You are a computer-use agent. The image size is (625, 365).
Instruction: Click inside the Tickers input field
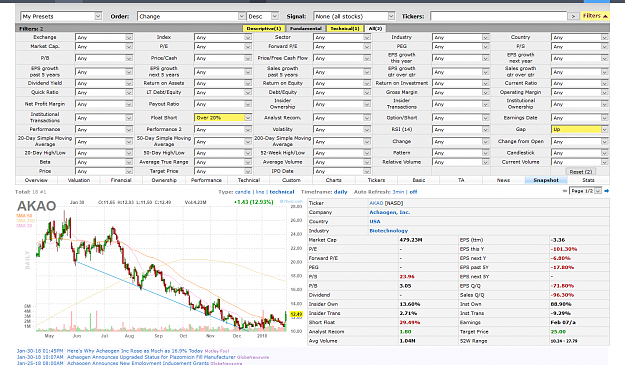coord(499,16)
